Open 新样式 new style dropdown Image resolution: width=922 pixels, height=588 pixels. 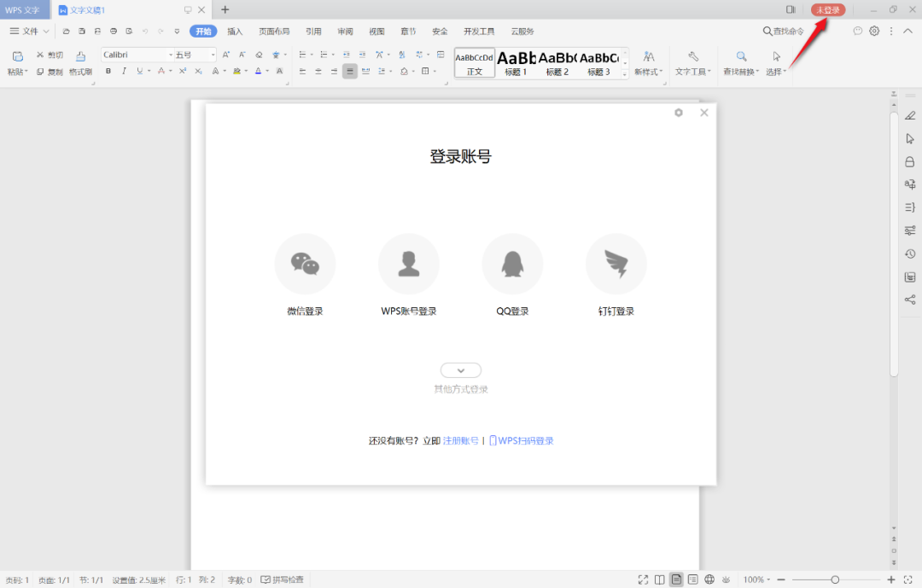[649, 63]
